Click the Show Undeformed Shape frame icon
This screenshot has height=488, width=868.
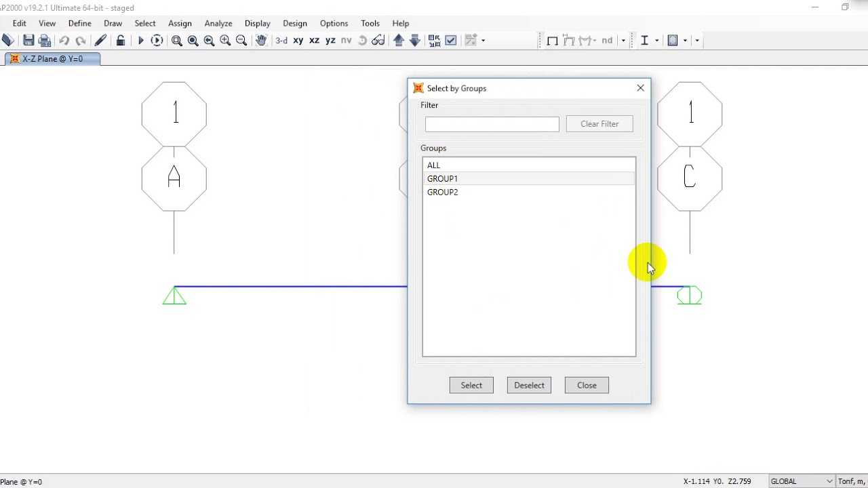tap(553, 41)
